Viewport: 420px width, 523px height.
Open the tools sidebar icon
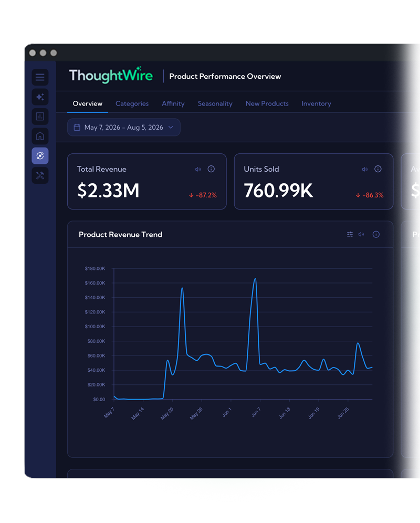click(x=40, y=175)
